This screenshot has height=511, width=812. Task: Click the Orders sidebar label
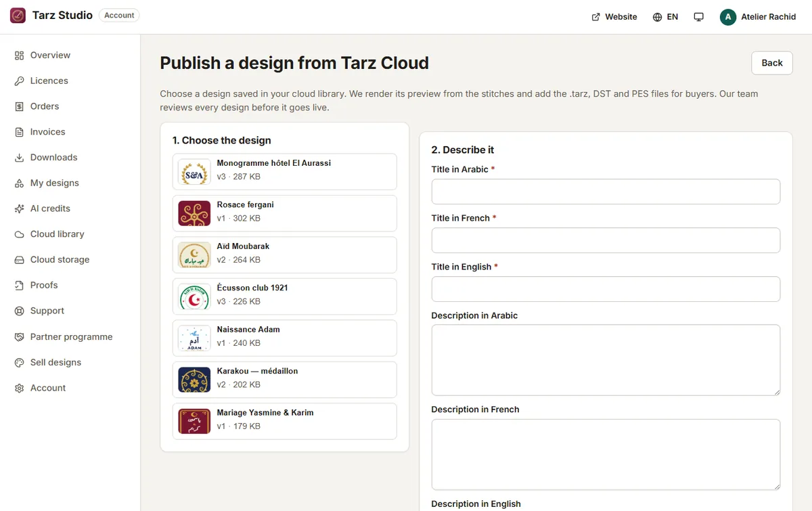(x=45, y=106)
